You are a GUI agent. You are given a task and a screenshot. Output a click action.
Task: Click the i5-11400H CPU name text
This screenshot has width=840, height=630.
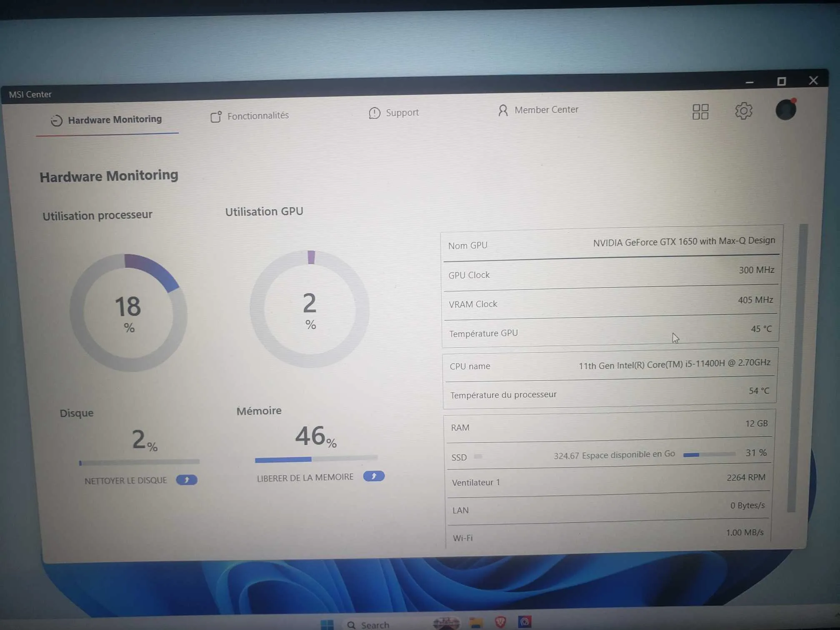coord(675,364)
